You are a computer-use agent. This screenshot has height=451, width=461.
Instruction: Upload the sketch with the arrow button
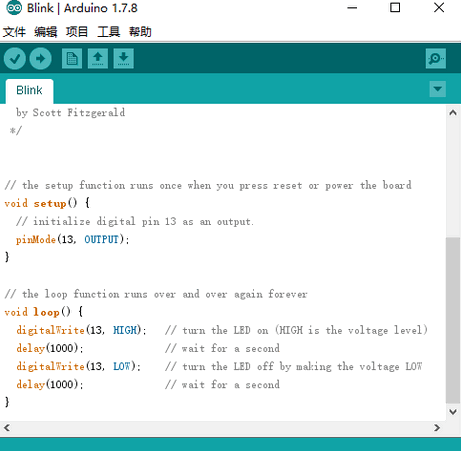[40, 59]
